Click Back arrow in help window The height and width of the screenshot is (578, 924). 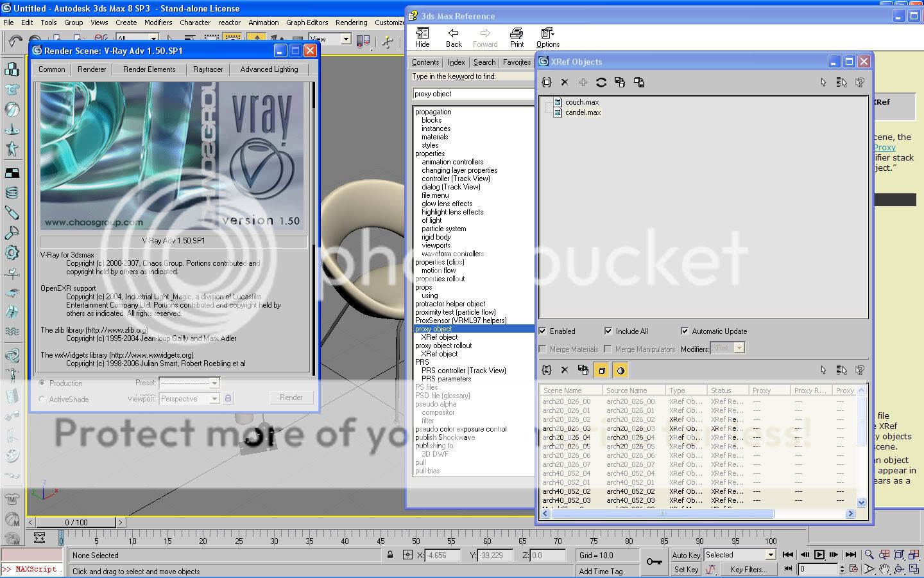454,37
